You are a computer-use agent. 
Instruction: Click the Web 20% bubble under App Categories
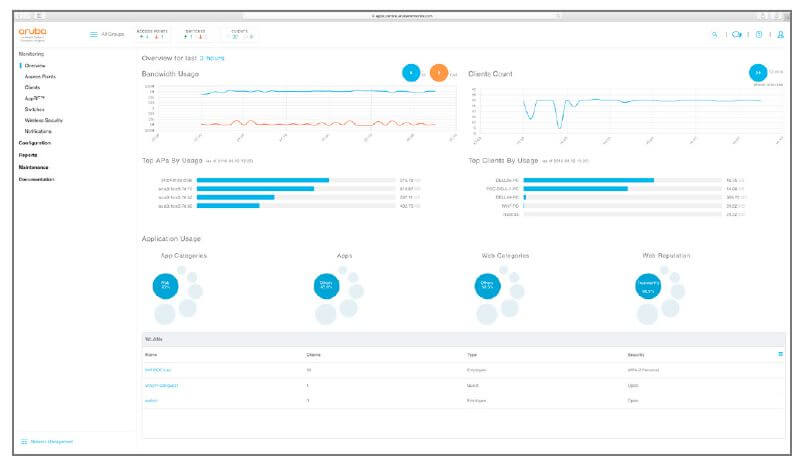[x=165, y=286]
